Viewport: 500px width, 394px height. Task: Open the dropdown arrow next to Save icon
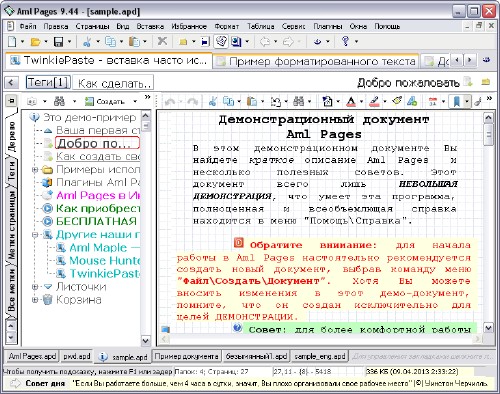[x=69, y=42]
